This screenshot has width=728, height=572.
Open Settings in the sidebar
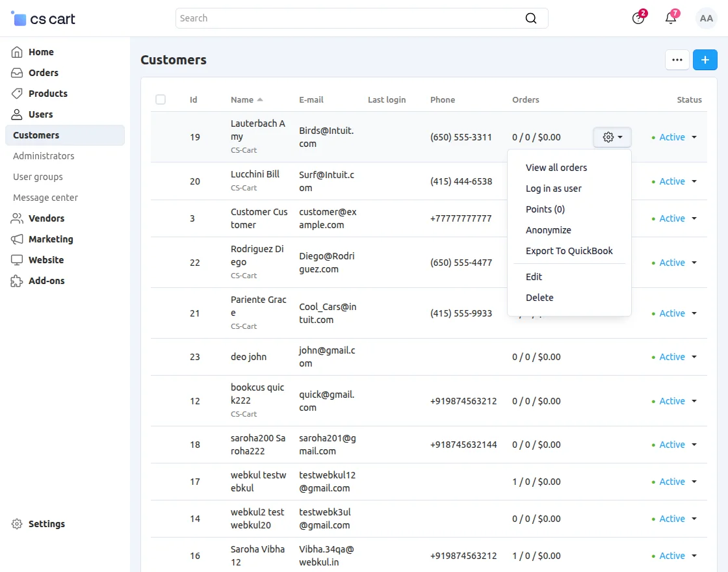click(x=46, y=524)
